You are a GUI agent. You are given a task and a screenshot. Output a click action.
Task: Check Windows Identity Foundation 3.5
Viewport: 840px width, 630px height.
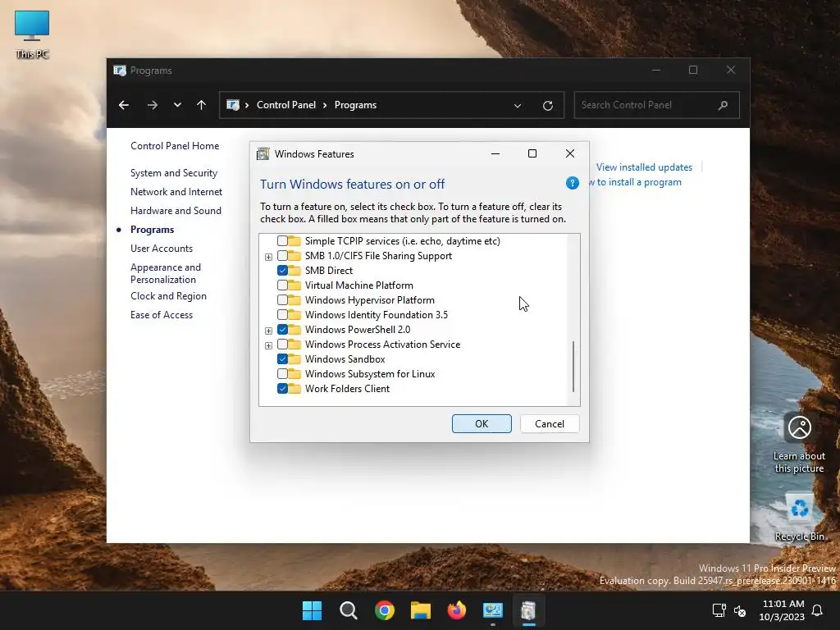coord(282,314)
